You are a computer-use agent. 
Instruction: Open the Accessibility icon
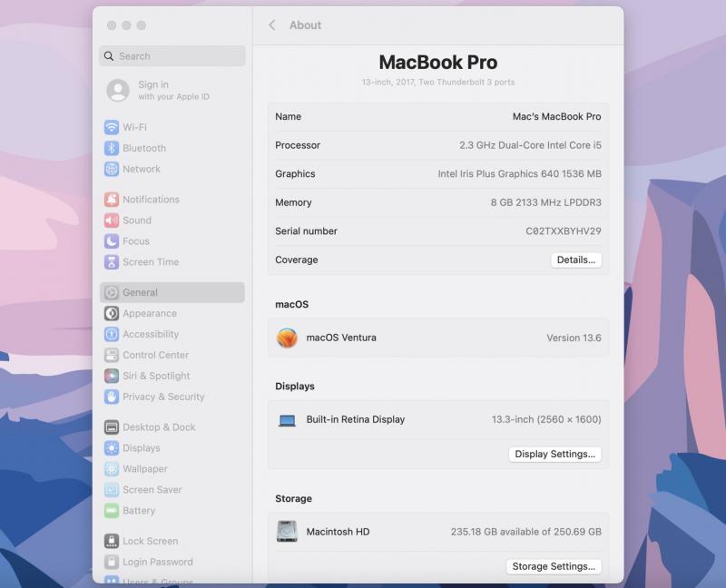[111, 334]
